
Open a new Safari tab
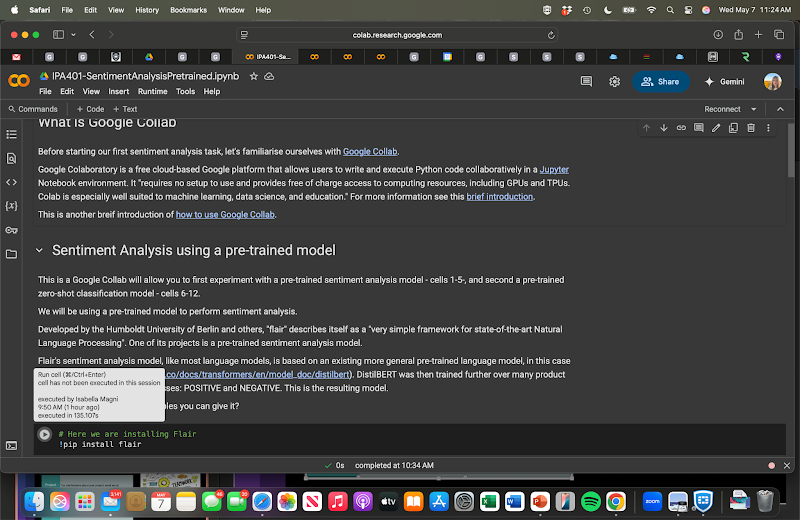click(x=758, y=35)
